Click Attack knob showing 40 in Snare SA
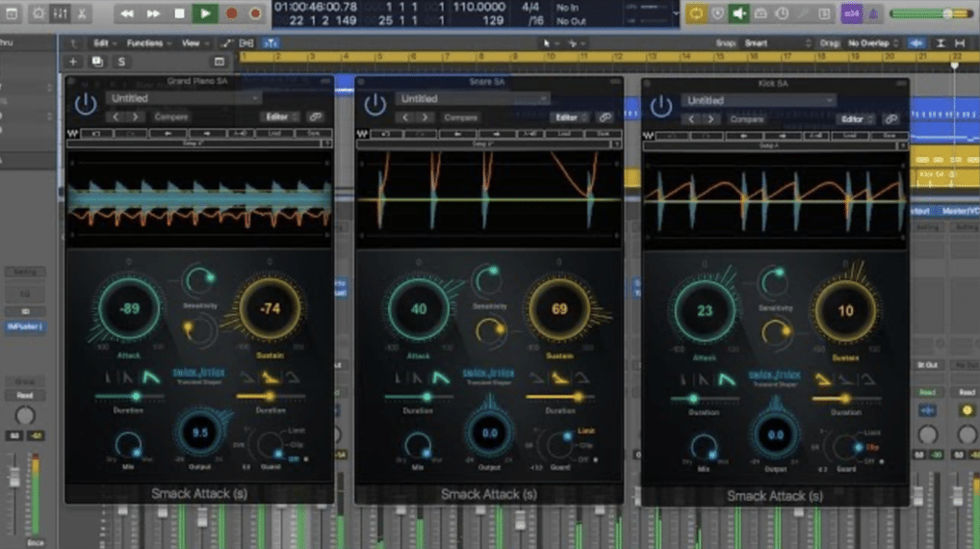 pos(419,309)
